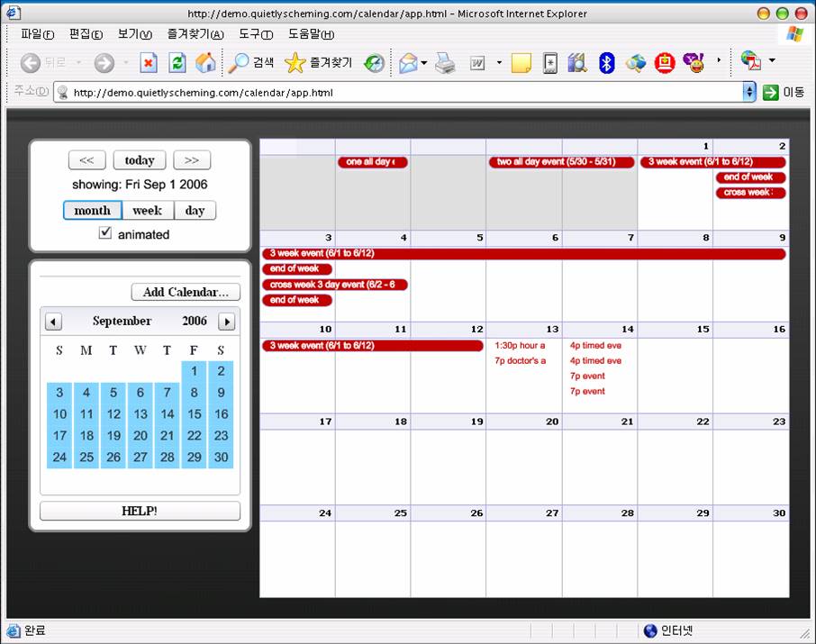Open the '1:30p hour a' event
The image size is (816, 644).
[x=520, y=346]
